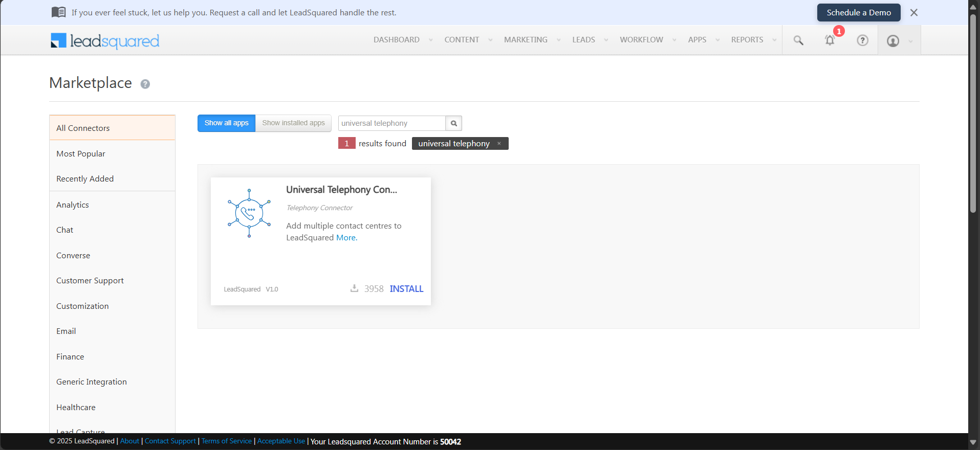
Task: Open the global search magnifier icon
Action: [798, 40]
